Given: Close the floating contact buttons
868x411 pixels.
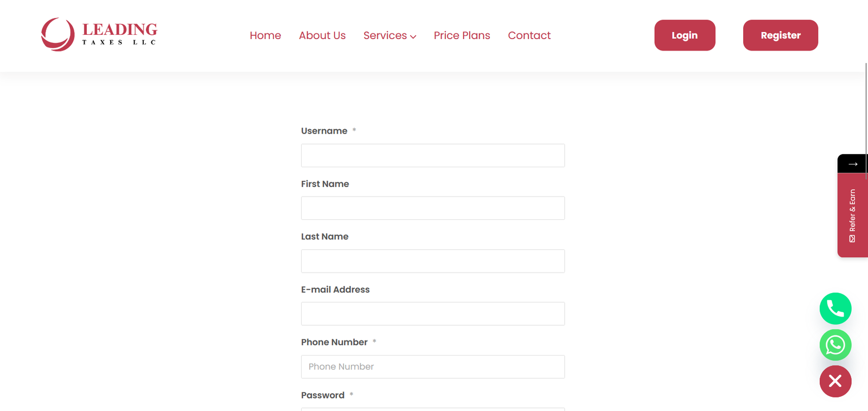Looking at the screenshot, I should tap(835, 381).
